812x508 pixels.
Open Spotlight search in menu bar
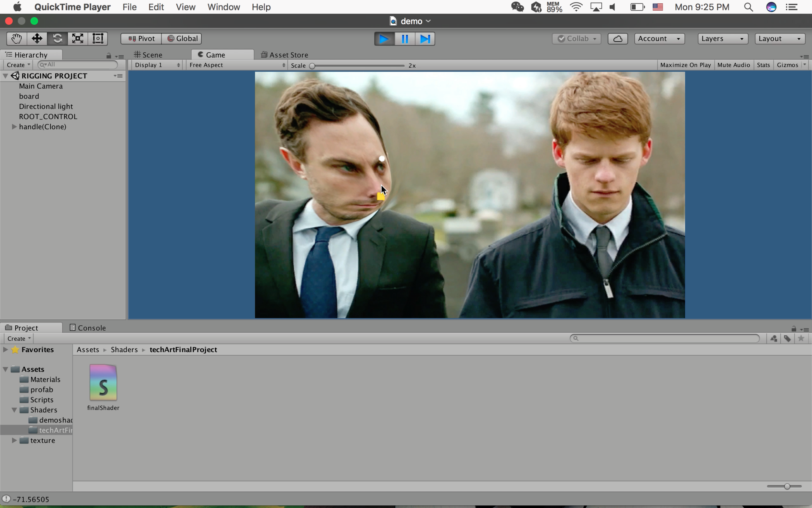tap(748, 7)
